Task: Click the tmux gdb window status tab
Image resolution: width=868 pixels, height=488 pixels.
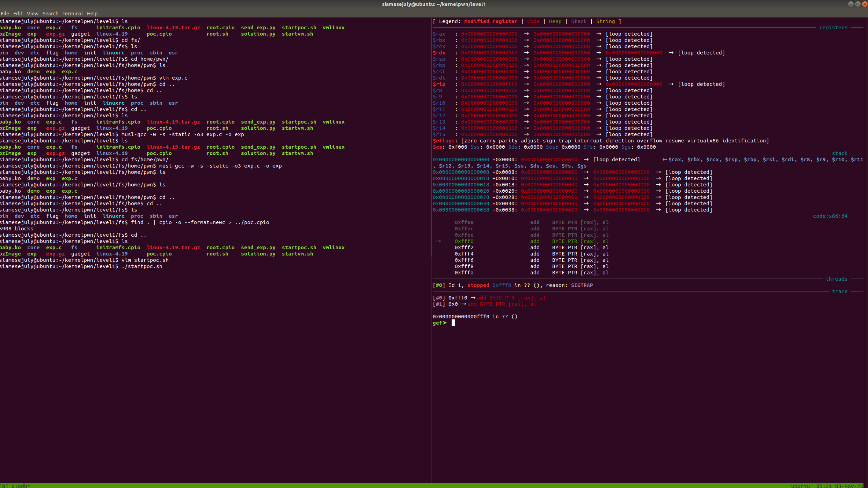Action: (x=20, y=486)
